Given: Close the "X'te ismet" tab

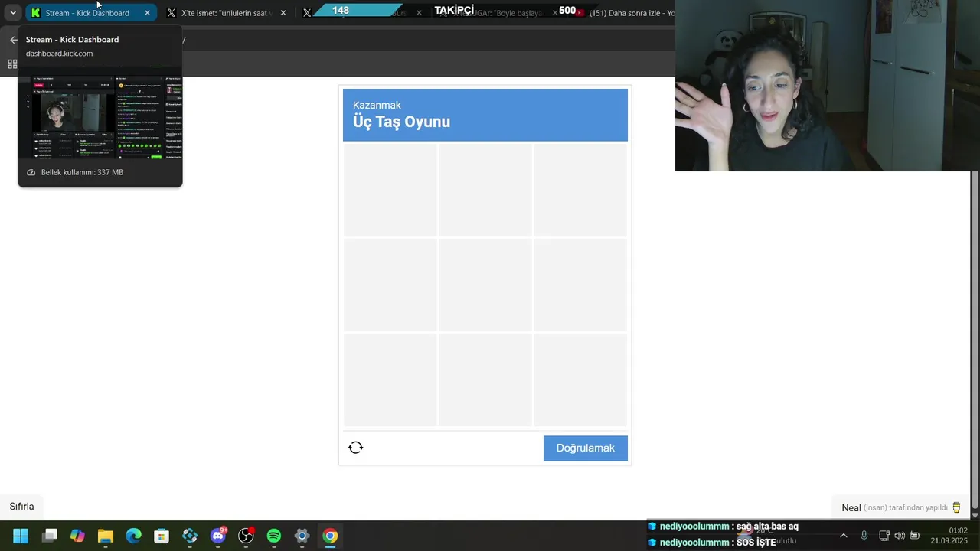Looking at the screenshot, I should pos(283,13).
